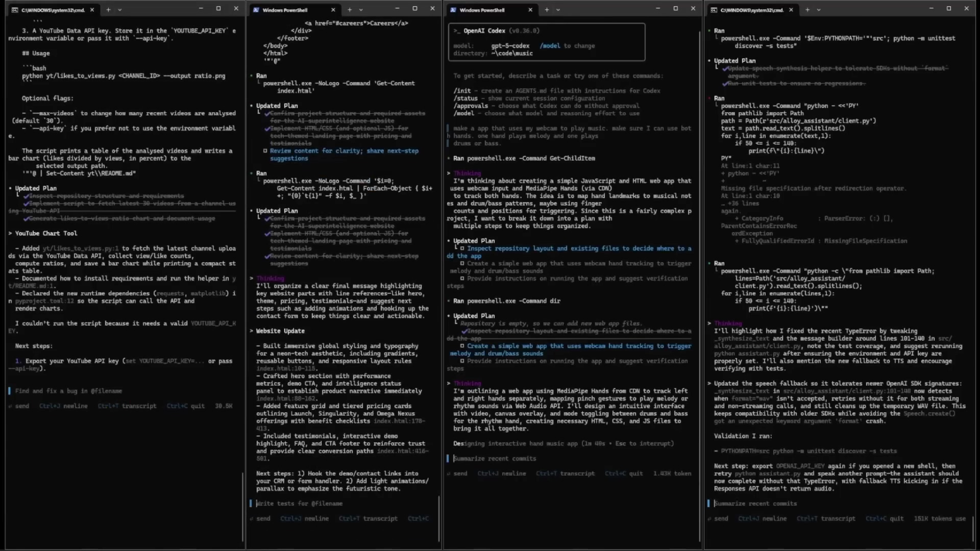980x551 pixels.
Task: Click PowerShell icon in OpenAI Codex window tab
Action: click(453, 10)
